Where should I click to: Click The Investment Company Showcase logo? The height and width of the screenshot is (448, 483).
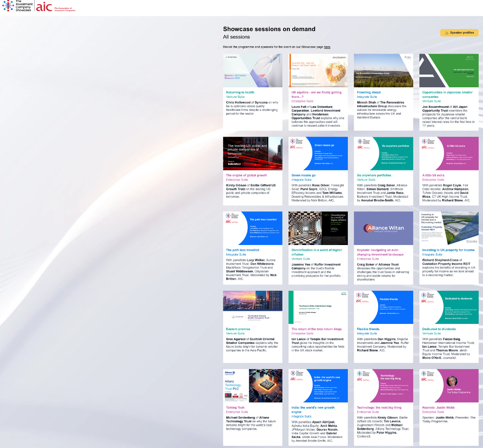(17, 6)
